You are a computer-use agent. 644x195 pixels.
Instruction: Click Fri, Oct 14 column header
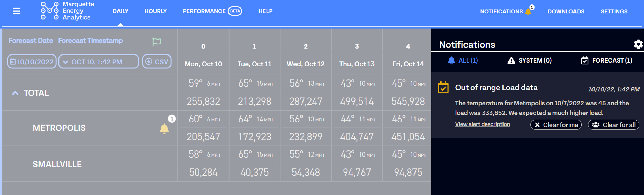pos(408,64)
